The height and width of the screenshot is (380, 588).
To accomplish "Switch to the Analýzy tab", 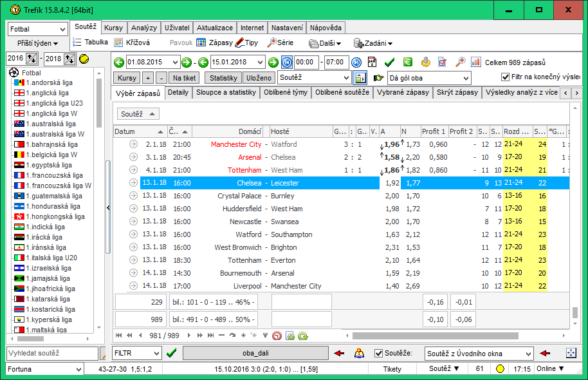I will [x=144, y=28].
